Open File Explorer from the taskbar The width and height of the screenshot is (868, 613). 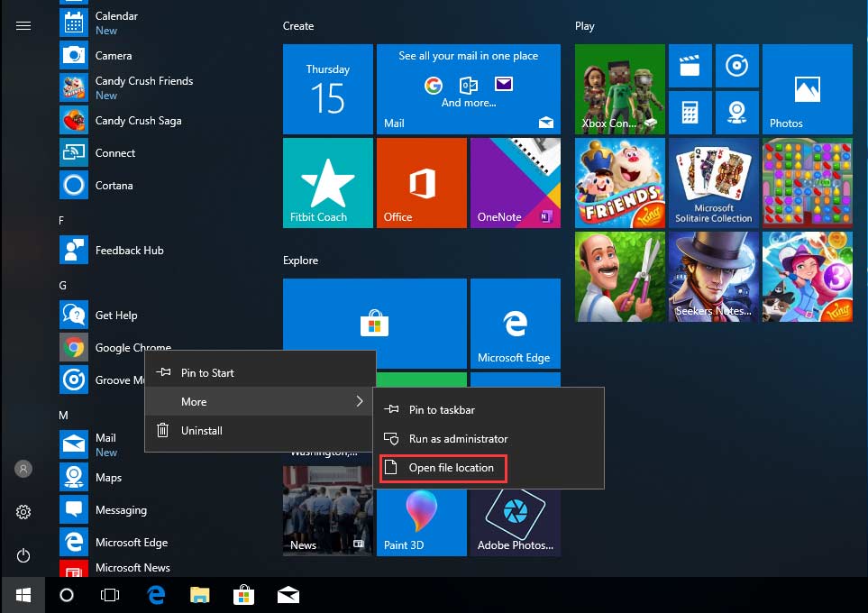[x=200, y=595]
